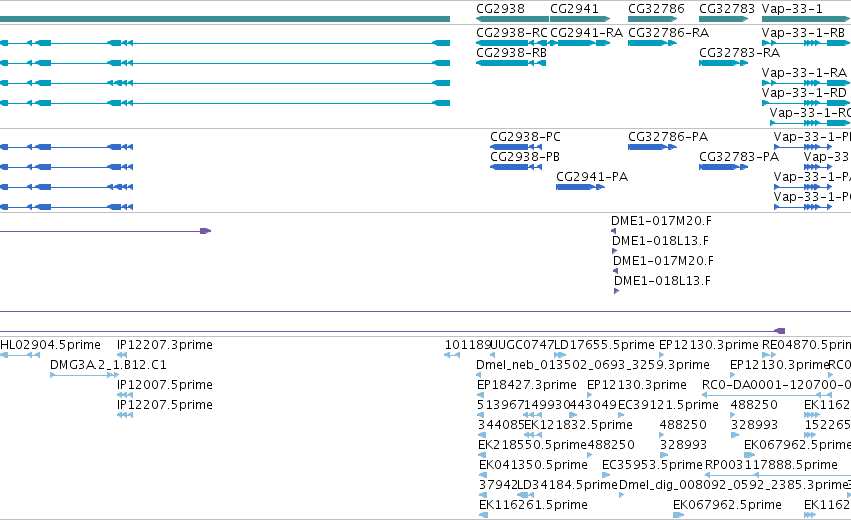The width and height of the screenshot is (851, 520).
Task: Click transcript CG32783-RA
Action: [739, 53]
